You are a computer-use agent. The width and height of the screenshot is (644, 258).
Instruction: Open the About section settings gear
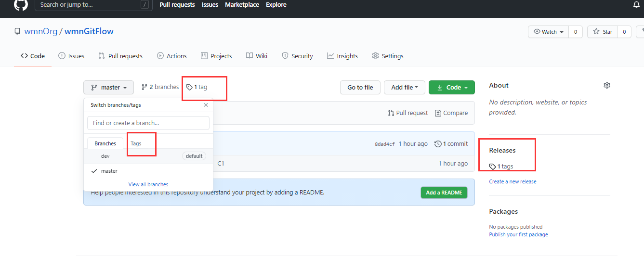coord(607,85)
